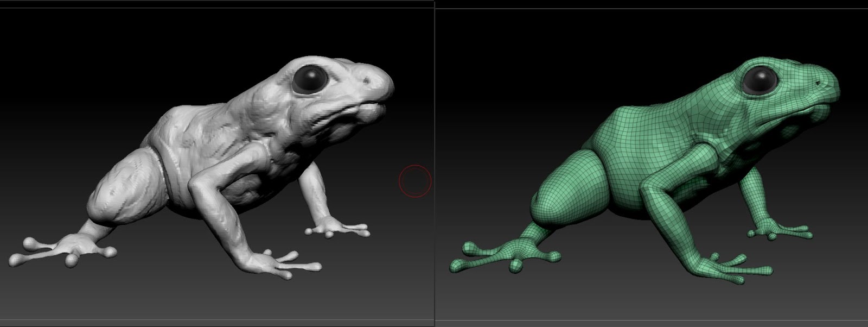The image size is (868, 327).
Task: Click the gray frog's rear webbed foot
Action: click(x=63, y=251)
